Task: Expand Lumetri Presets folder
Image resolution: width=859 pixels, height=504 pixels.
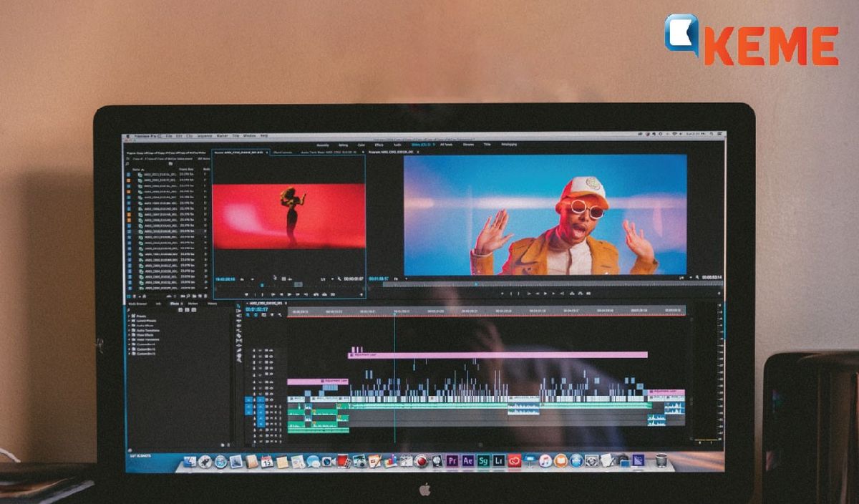Action: click(x=129, y=321)
